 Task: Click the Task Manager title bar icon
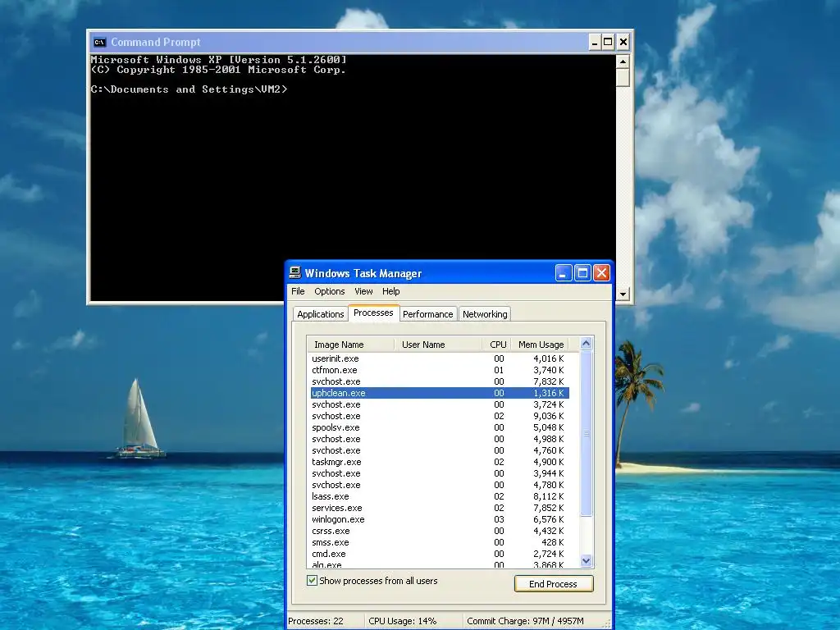[x=295, y=272]
